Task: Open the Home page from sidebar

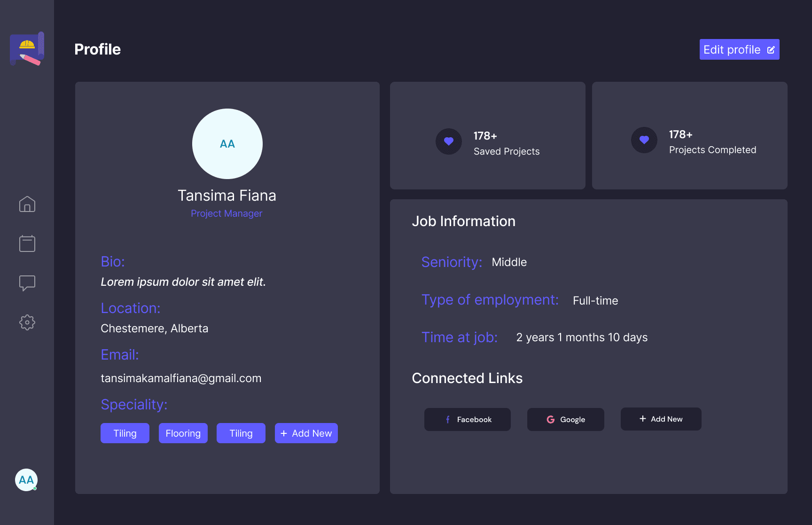Action: click(x=27, y=204)
